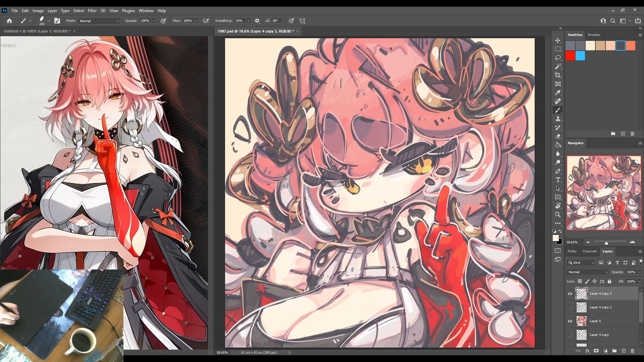Select the Horizontal Type tool
The height and width of the screenshot is (362, 644).
(558, 180)
